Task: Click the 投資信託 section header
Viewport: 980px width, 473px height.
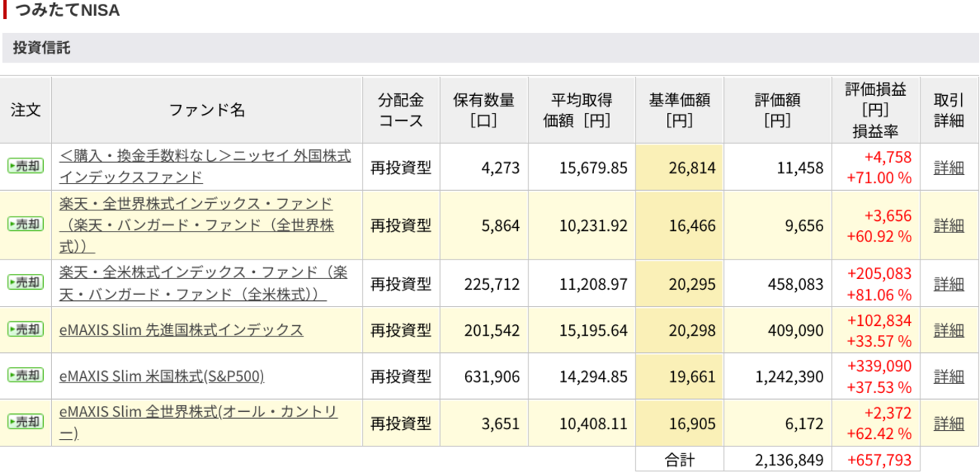Action: click(x=41, y=48)
